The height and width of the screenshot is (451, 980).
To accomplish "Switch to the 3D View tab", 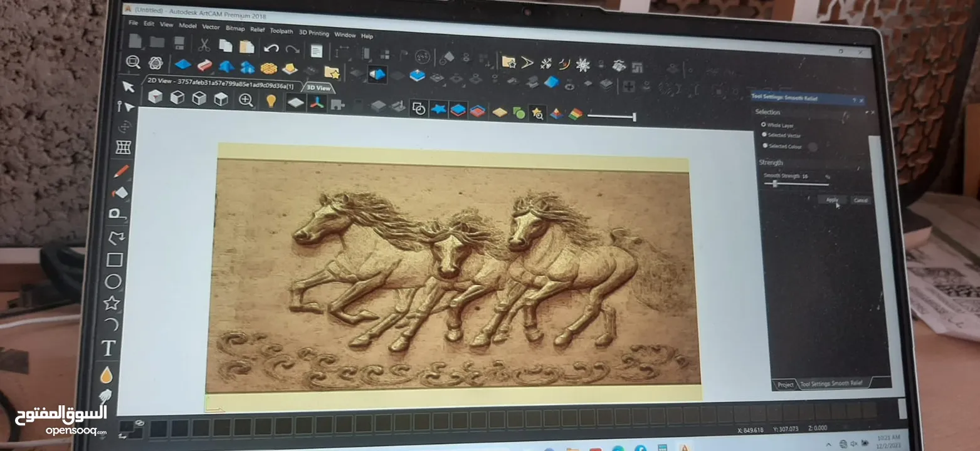I will pos(318,88).
